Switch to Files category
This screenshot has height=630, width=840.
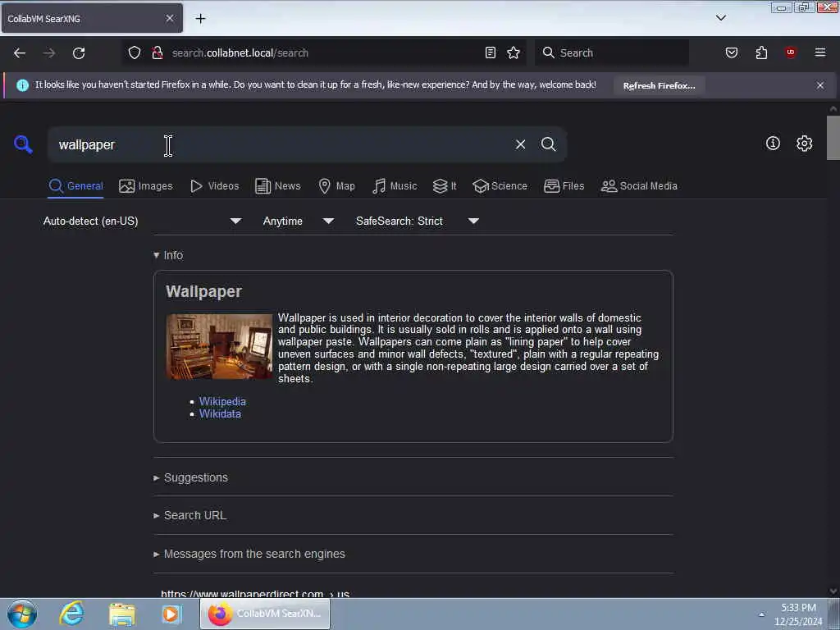point(564,186)
